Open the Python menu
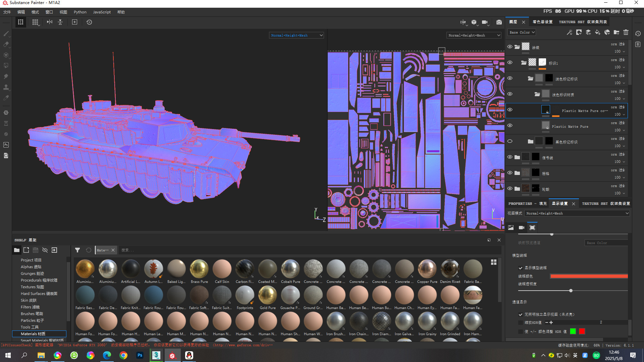Screen dimensions: 644x362 [x=80, y=12]
